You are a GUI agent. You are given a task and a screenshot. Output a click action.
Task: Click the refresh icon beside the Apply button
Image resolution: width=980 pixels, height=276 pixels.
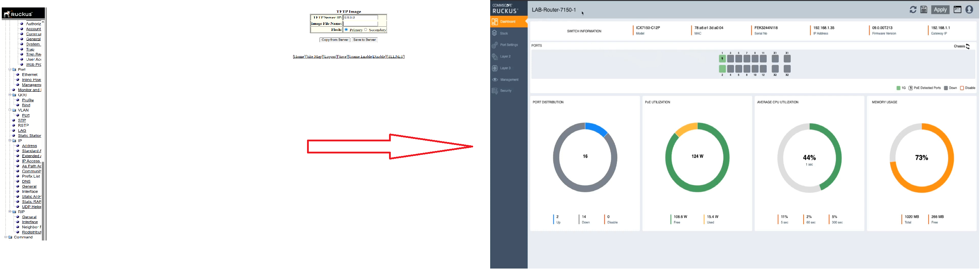pos(913,10)
